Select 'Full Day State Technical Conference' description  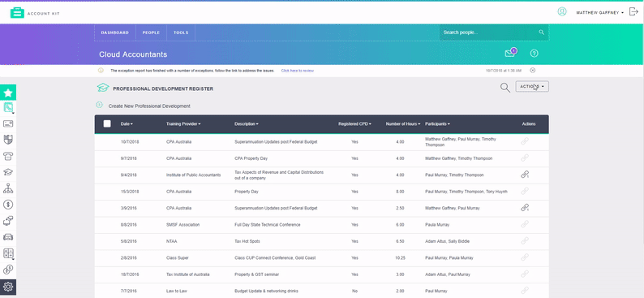click(268, 225)
